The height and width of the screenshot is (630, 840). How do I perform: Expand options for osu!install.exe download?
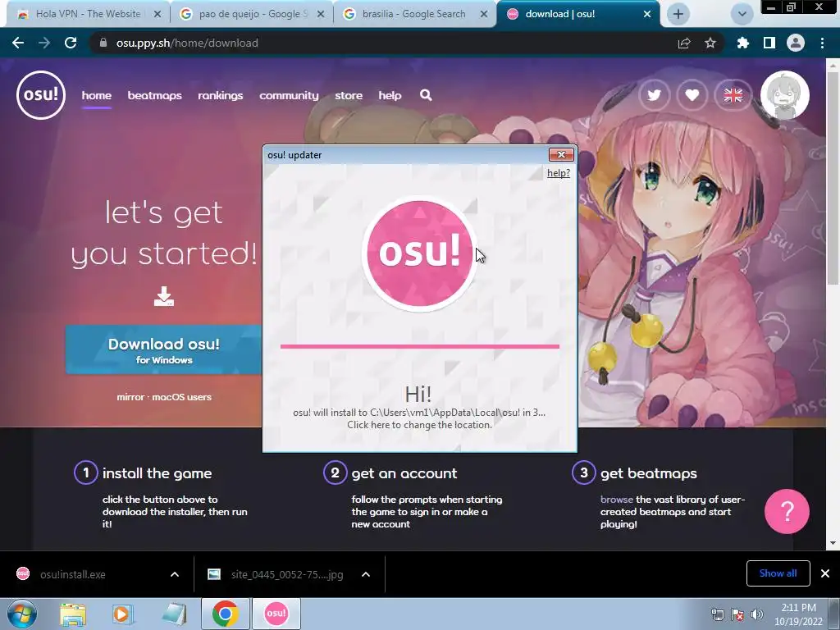click(175, 574)
